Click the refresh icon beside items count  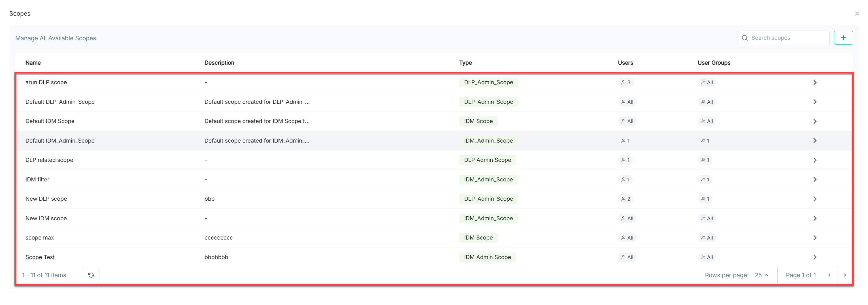pos(91,275)
